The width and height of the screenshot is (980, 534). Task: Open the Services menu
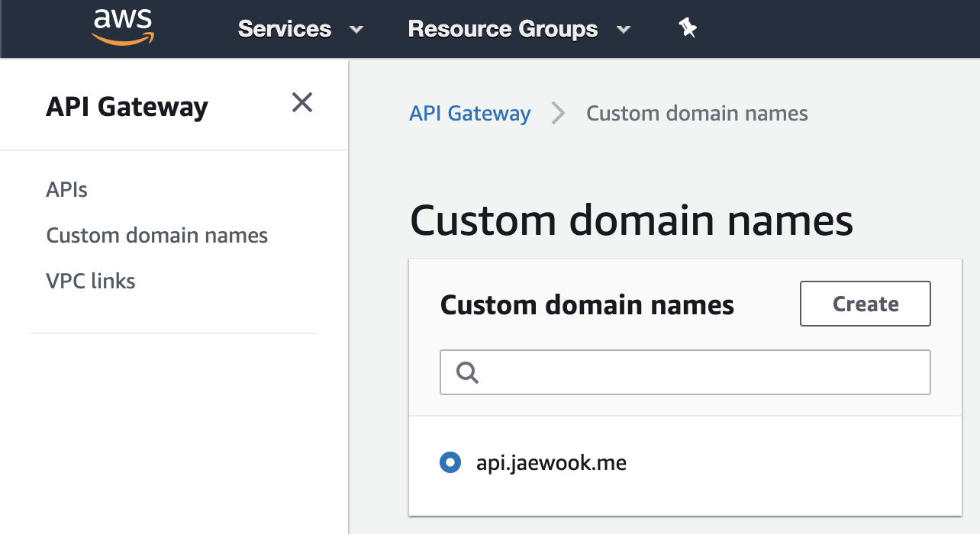(285, 29)
